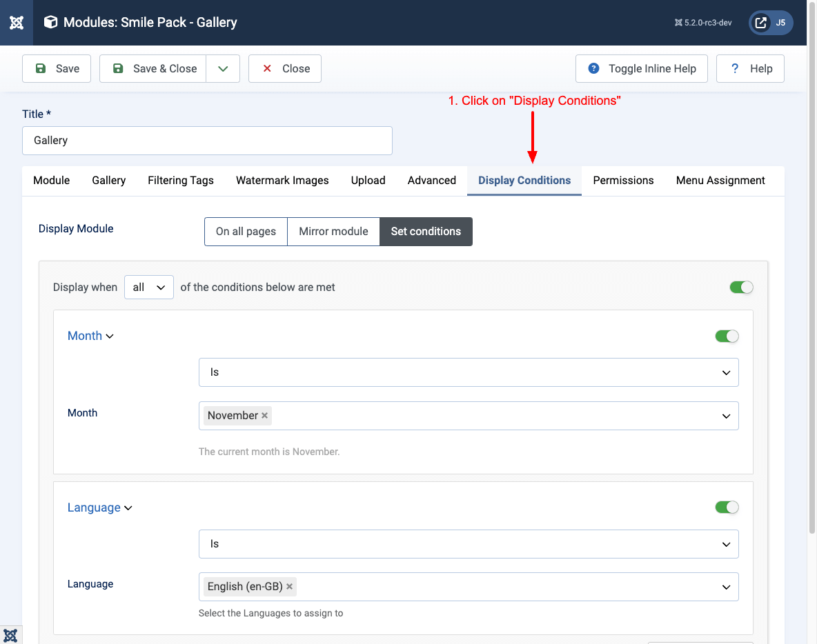Image resolution: width=817 pixels, height=644 pixels.
Task: Expand the Language condition type dropdown
Action: (x=100, y=507)
